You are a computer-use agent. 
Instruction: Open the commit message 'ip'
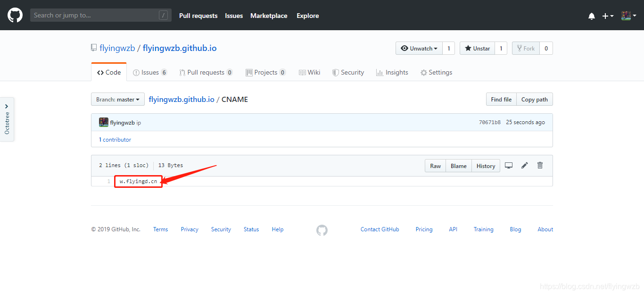coord(139,122)
